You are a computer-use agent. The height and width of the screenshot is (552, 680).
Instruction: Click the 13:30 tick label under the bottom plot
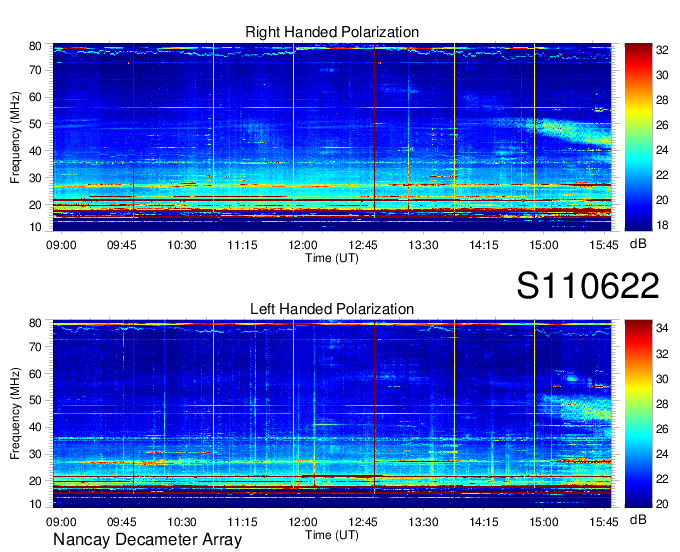click(x=423, y=522)
